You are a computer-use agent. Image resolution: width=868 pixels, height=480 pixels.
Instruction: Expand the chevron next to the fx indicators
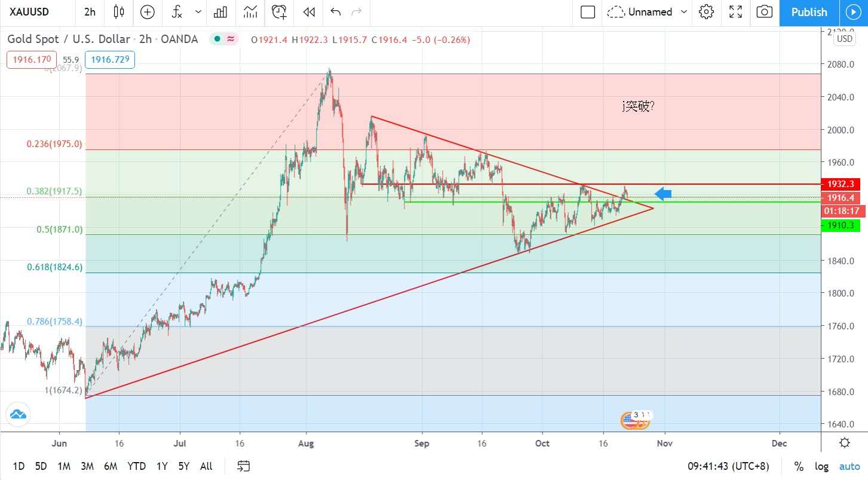coord(198,12)
